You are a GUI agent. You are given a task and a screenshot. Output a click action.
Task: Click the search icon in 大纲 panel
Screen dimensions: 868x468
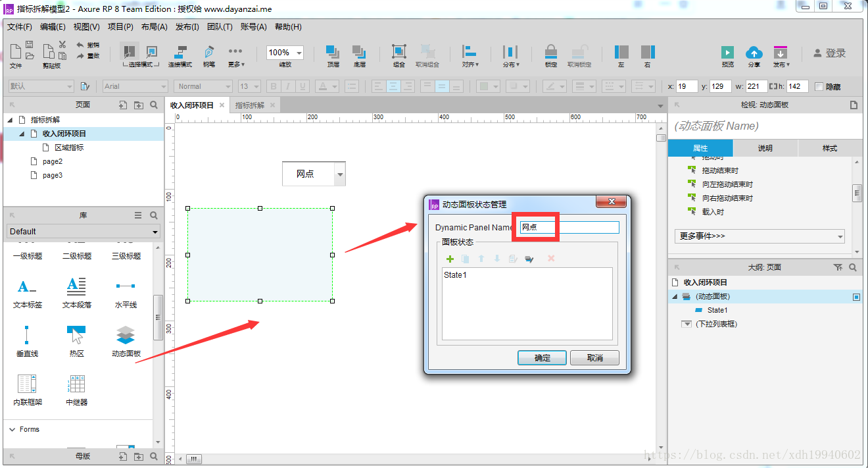click(x=853, y=267)
